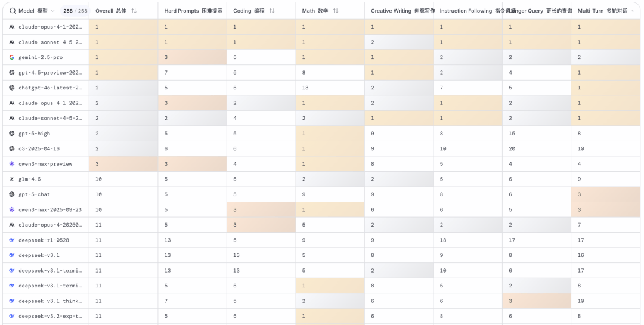Click the sort arrows in Overall column
Image resolution: width=644 pixels, height=325 pixels.
(134, 11)
